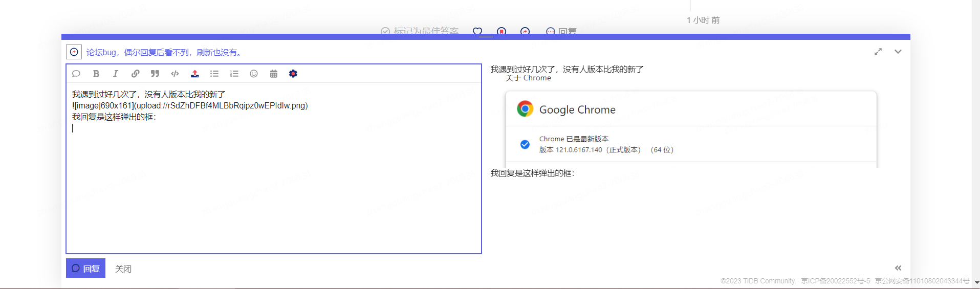Like the post with the heart icon
Screen dimensions: 980x289
coord(477,31)
